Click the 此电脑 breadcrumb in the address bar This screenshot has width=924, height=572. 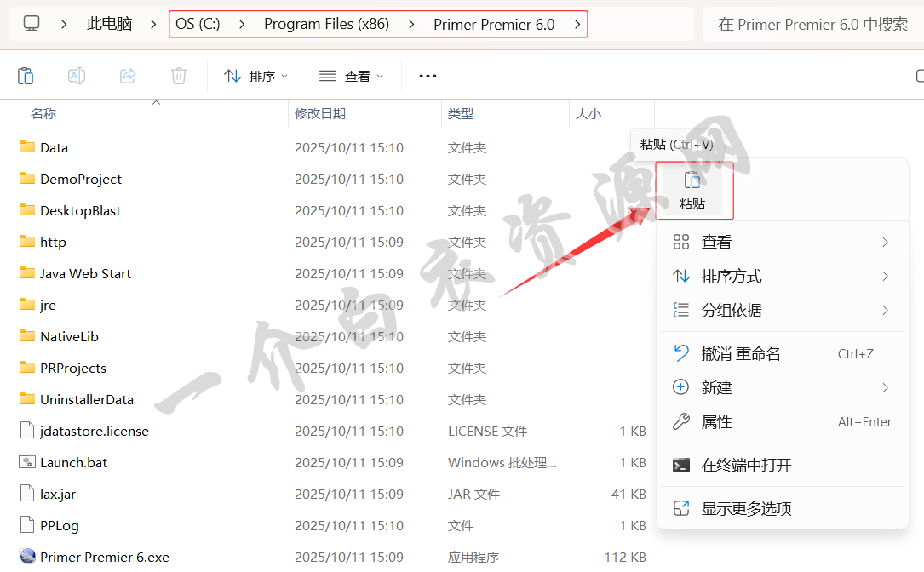[109, 24]
